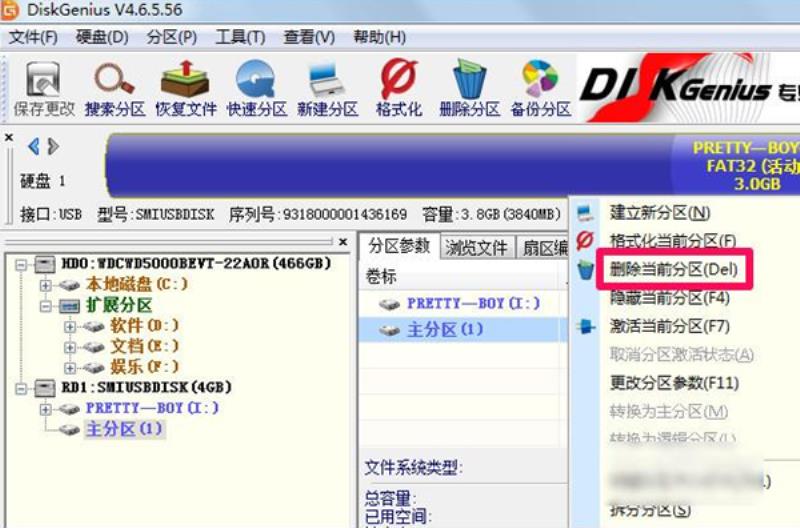Choose 隐藏当前分区(F4) from context menu
The height and width of the screenshot is (528, 800).
669,297
